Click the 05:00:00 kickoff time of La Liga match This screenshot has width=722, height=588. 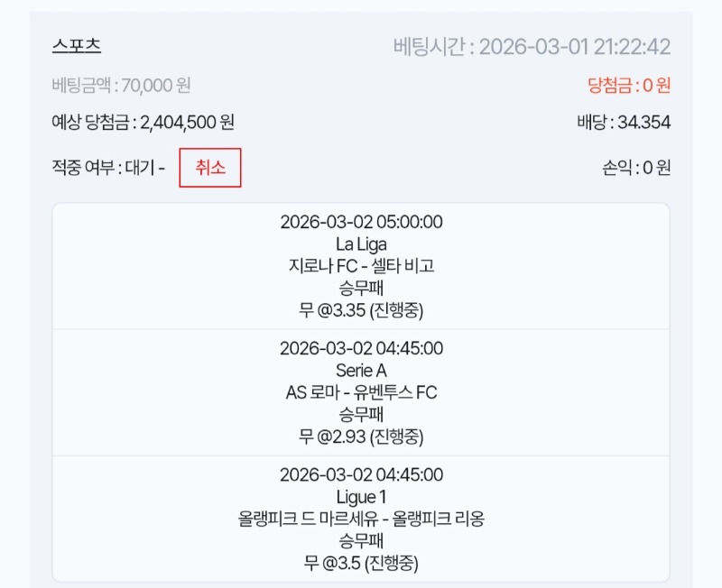click(361, 222)
